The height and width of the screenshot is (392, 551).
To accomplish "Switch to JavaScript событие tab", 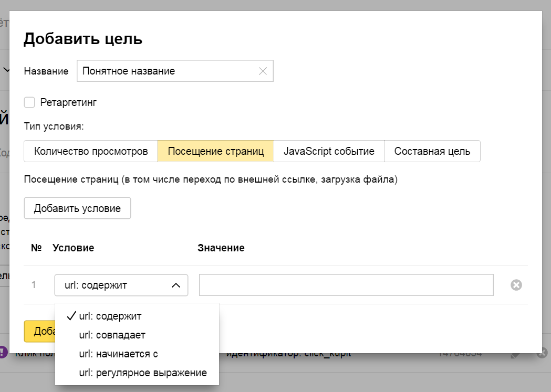I will (329, 152).
